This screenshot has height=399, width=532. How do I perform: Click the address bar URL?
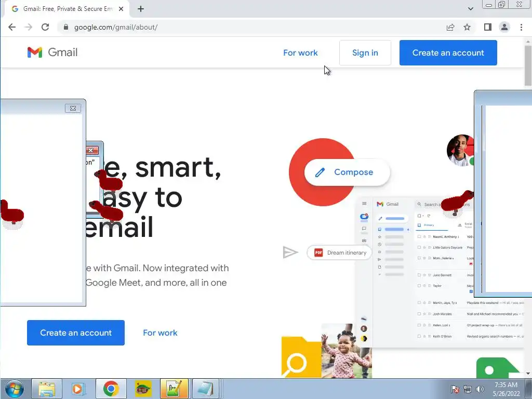point(116,27)
